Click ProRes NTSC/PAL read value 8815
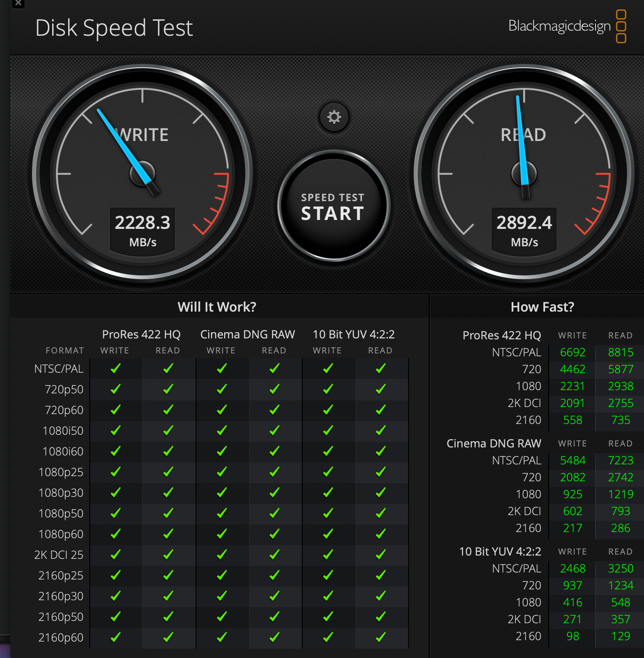The width and height of the screenshot is (644, 658). (621, 352)
